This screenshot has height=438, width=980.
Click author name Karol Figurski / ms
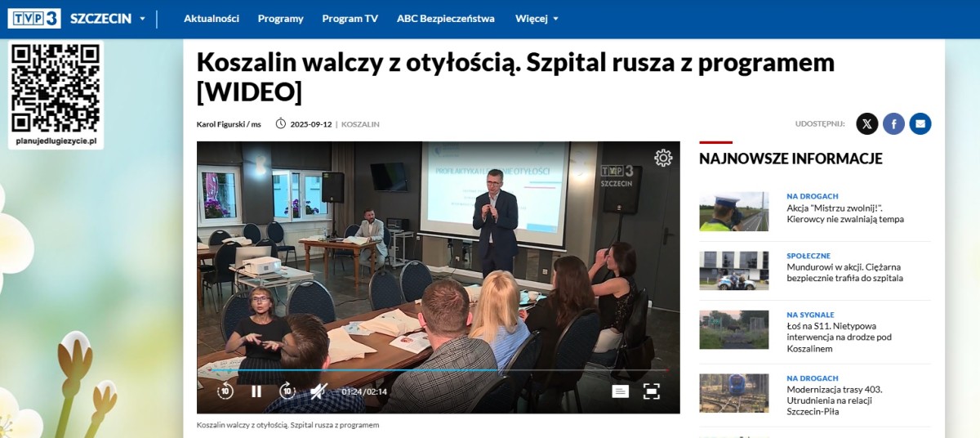(229, 124)
